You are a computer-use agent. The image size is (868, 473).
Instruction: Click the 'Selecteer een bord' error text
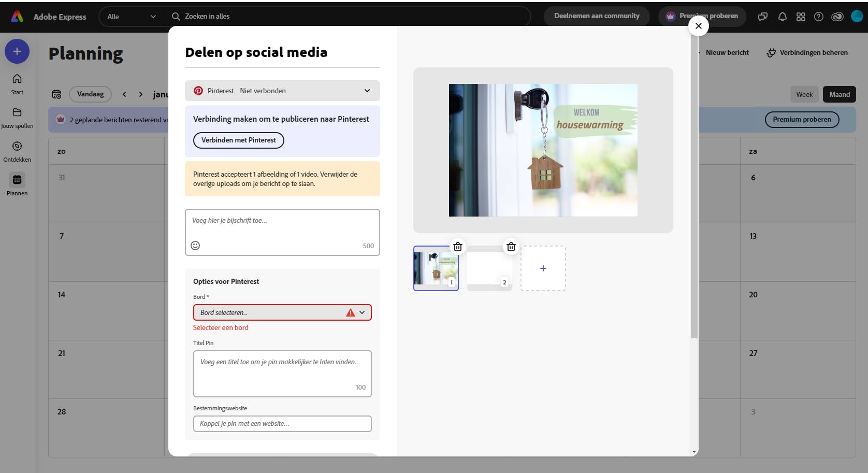tap(221, 328)
